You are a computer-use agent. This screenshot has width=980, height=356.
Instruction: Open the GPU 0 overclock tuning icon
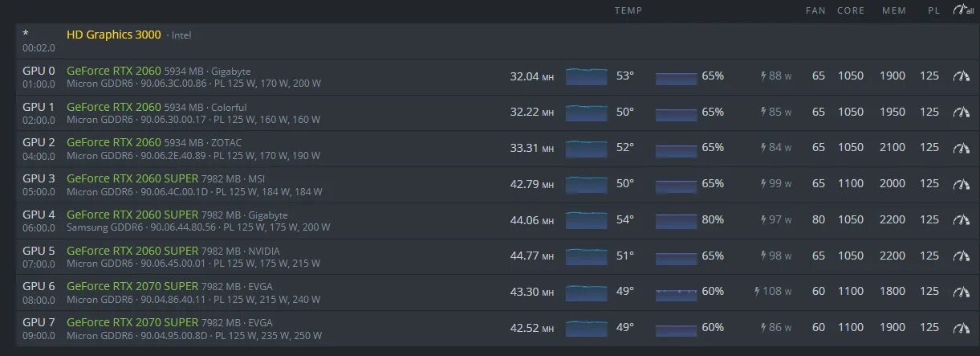pos(961,76)
